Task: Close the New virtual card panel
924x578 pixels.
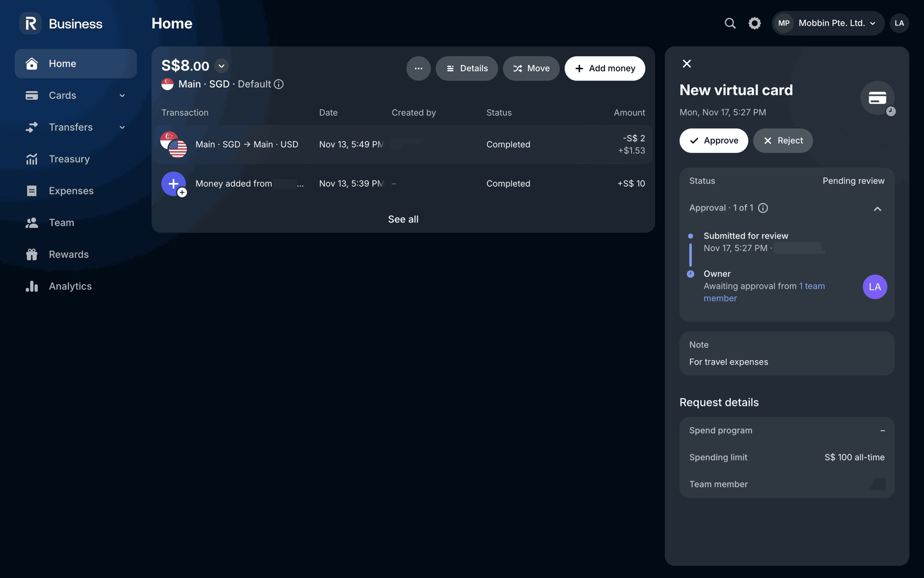Action: 687,64
